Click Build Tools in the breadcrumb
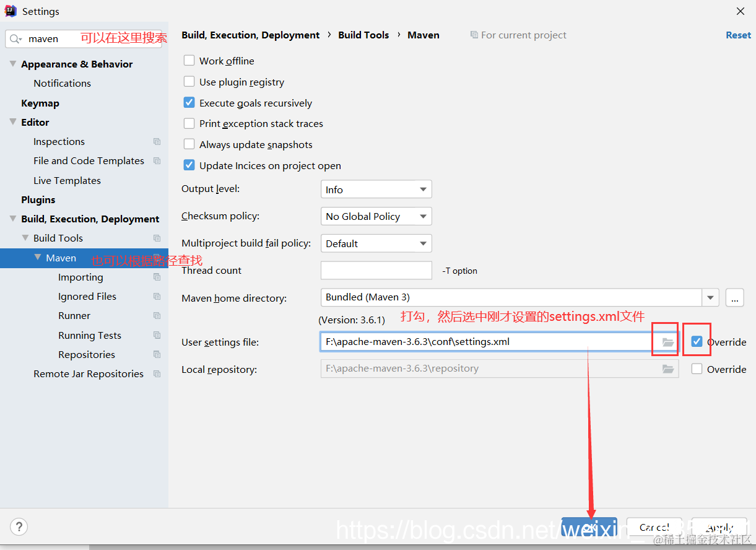The image size is (756, 550). [363, 35]
